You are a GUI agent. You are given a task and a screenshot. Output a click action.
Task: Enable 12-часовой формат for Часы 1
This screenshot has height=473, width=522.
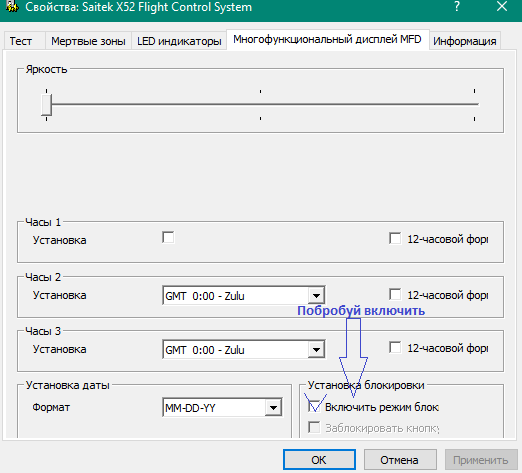(x=395, y=238)
